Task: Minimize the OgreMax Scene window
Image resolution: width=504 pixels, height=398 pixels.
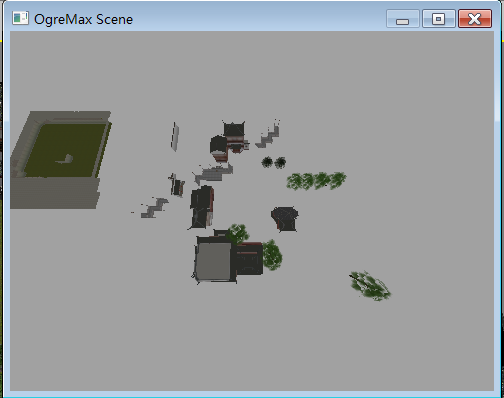Action: click(403, 19)
